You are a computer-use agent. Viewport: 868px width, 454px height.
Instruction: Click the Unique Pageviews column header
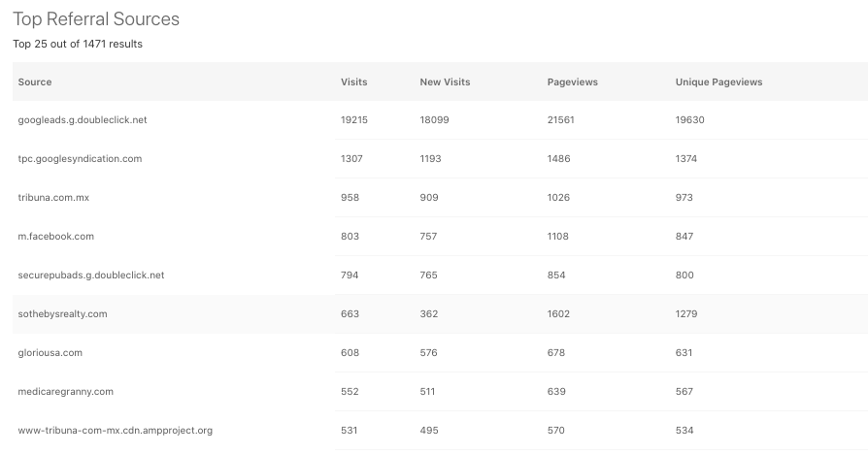[x=718, y=81]
